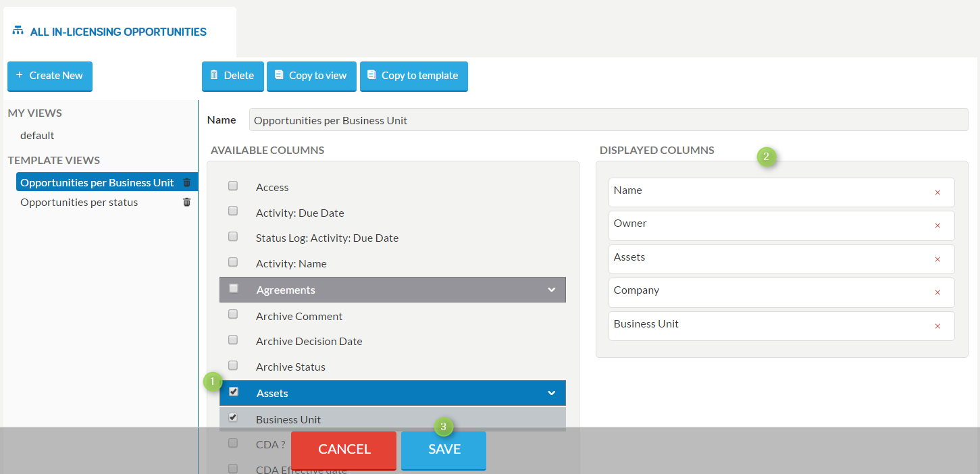
Task: Expand the Assets group chevron
Action: coord(552,393)
